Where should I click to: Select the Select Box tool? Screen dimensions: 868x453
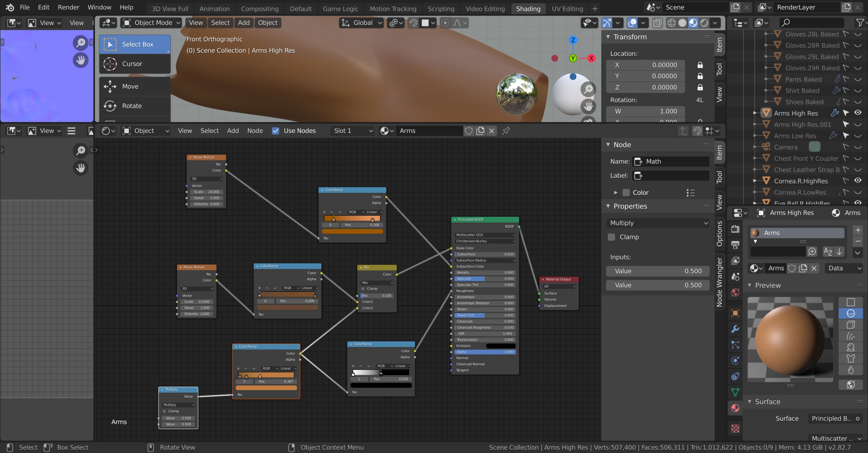pos(135,44)
